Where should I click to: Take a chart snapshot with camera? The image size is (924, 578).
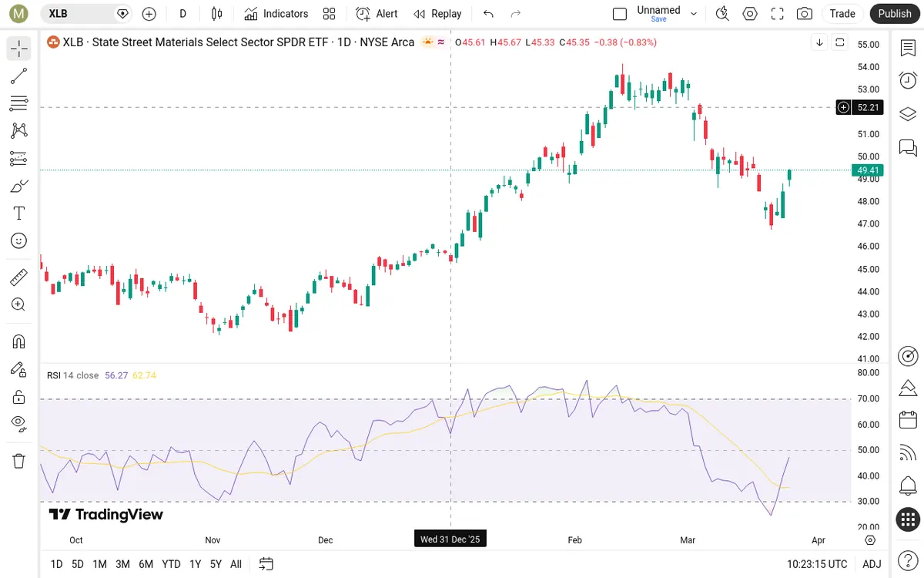[805, 14]
